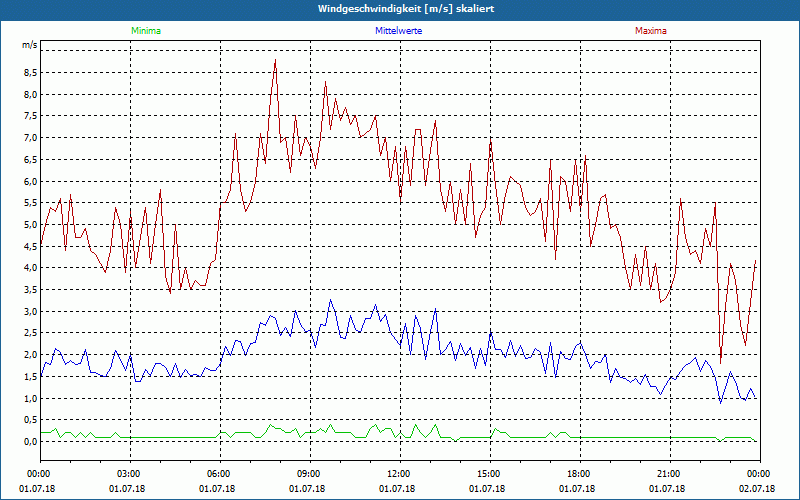Click the Mittelwerte legend label

[x=398, y=31]
